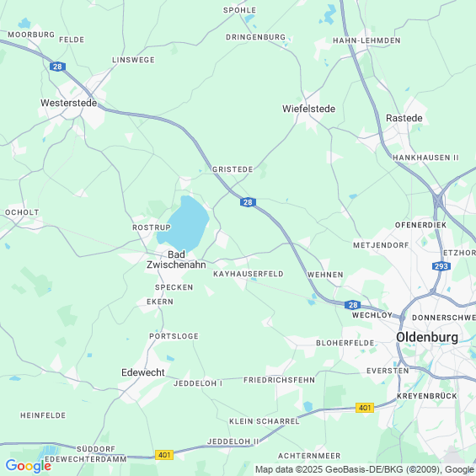
Task: Click the yellow 401 shield near Edewechterdamm
Action: coord(164,455)
